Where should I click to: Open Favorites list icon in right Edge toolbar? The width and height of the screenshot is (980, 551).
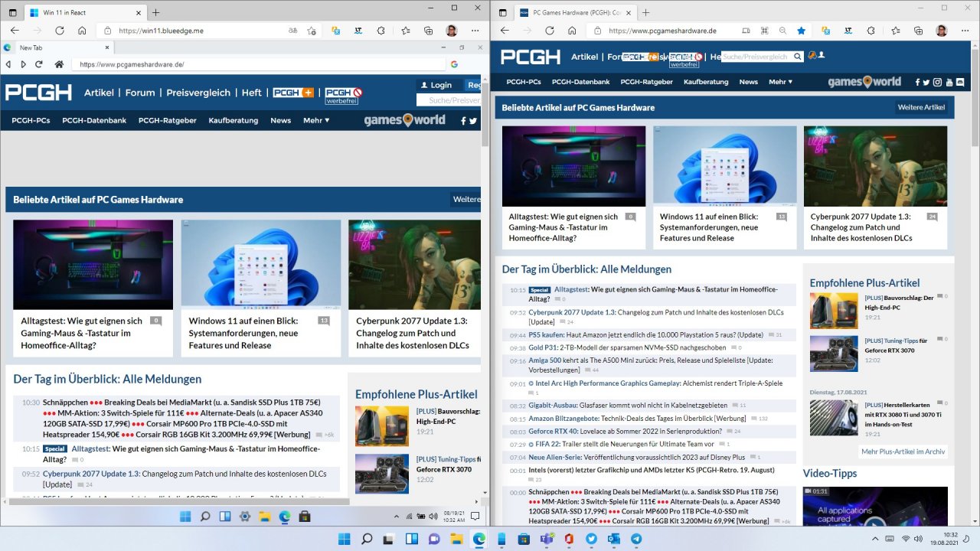[894, 31]
